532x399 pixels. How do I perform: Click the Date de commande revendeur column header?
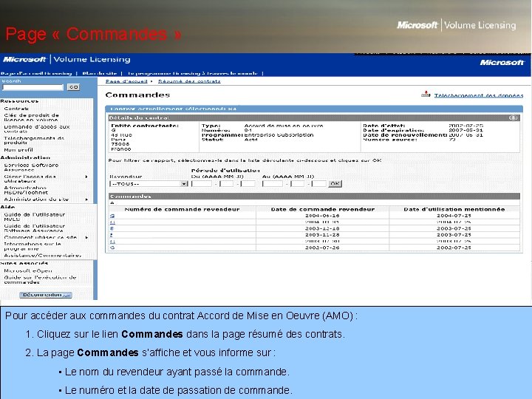pos(323,209)
